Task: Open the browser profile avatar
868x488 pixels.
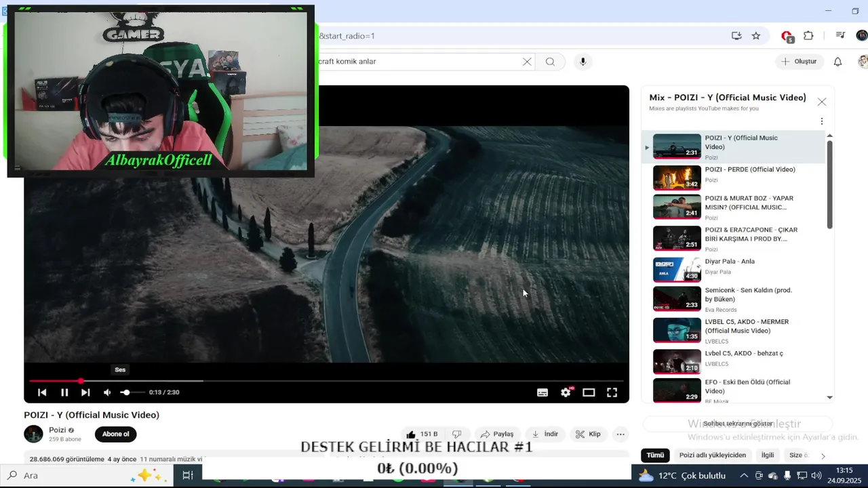Action: click(862, 36)
